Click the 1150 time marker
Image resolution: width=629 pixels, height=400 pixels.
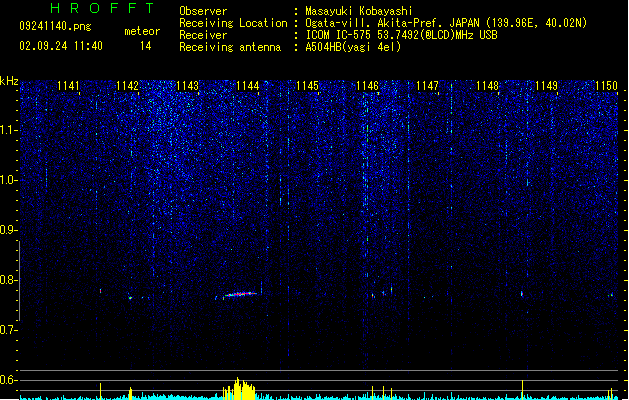pos(606,86)
